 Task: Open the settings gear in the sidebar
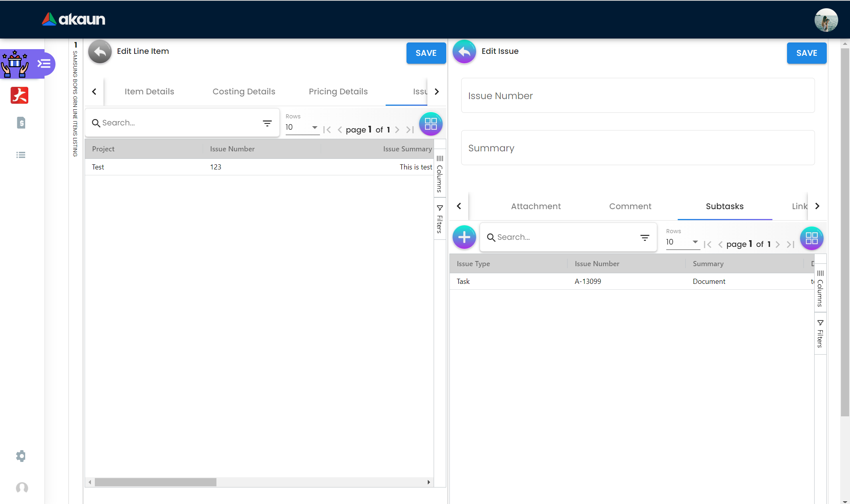click(21, 456)
